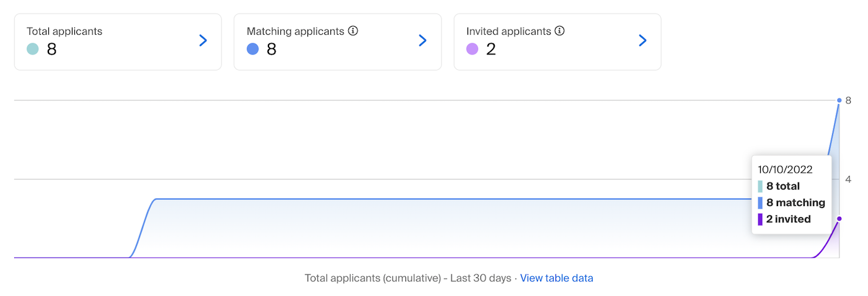Open Total applicants details via chevron arrow
This screenshot has width=868, height=296.
click(203, 41)
